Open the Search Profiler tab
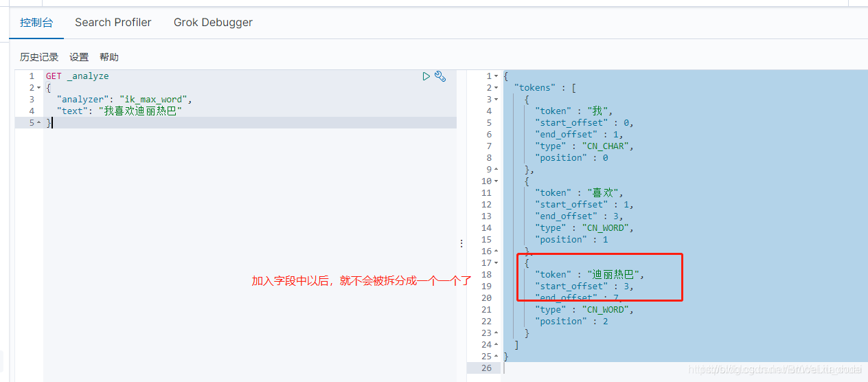This screenshot has width=868, height=382. coord(113,22)
